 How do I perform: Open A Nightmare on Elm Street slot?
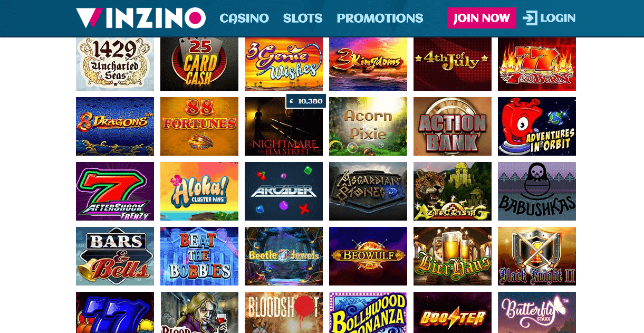click(284, 127)
